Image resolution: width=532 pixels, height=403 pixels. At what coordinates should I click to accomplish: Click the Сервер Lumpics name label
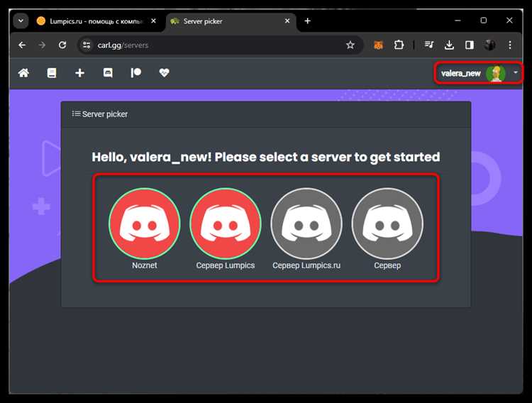(226, 265)
